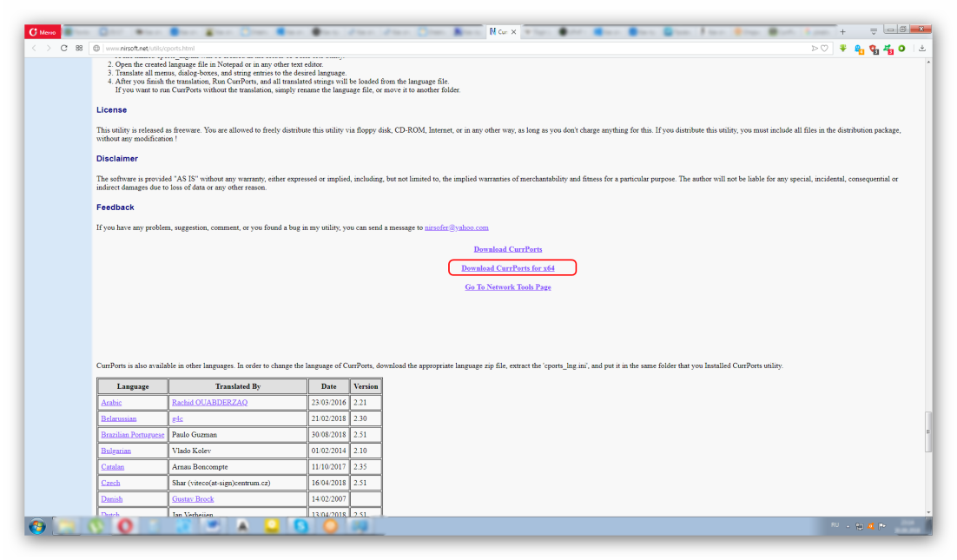Click the Rachid OUABDERZAQ translator link
The image size is (957, 560).
pos(209,403)
